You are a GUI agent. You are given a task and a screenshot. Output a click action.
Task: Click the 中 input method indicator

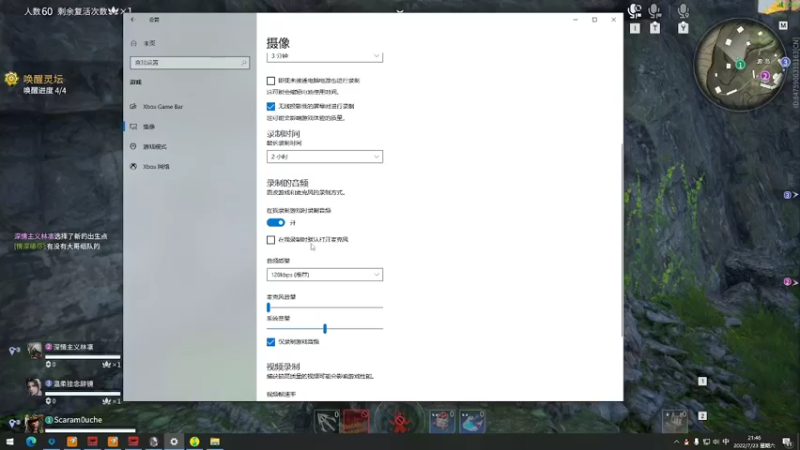726,442
